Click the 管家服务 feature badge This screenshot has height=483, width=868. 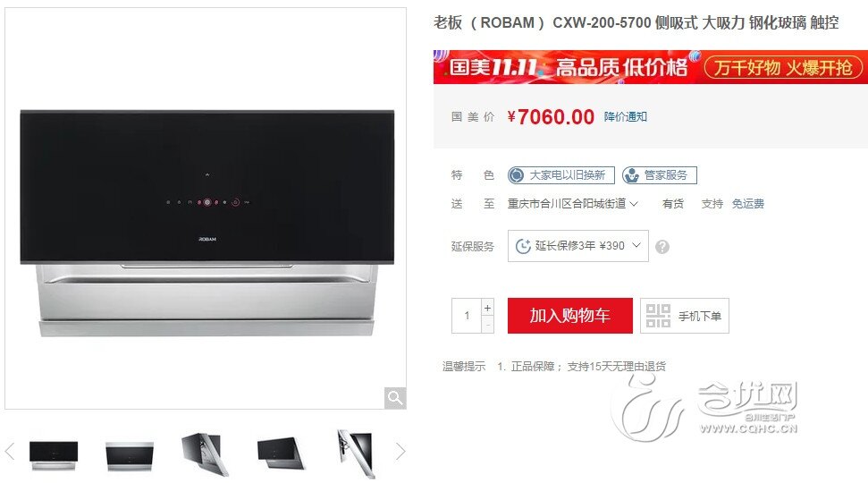click(x=660, y=175)
